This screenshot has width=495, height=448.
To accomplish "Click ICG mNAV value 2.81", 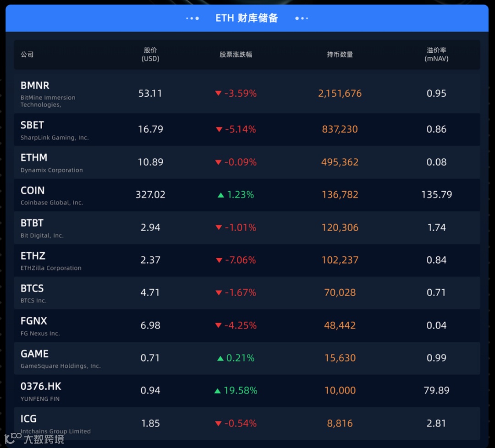I will pos(436,423).
